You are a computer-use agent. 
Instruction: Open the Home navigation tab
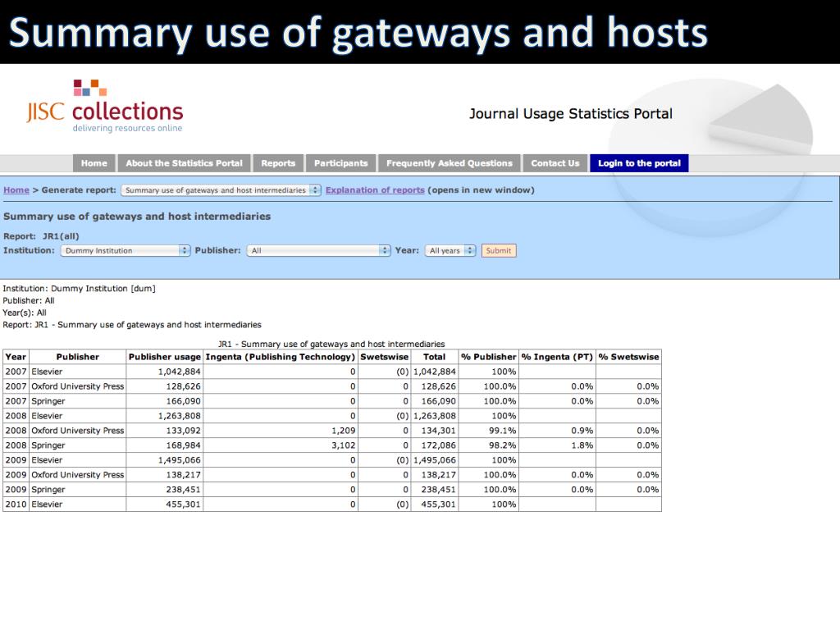tap(94, 163)
